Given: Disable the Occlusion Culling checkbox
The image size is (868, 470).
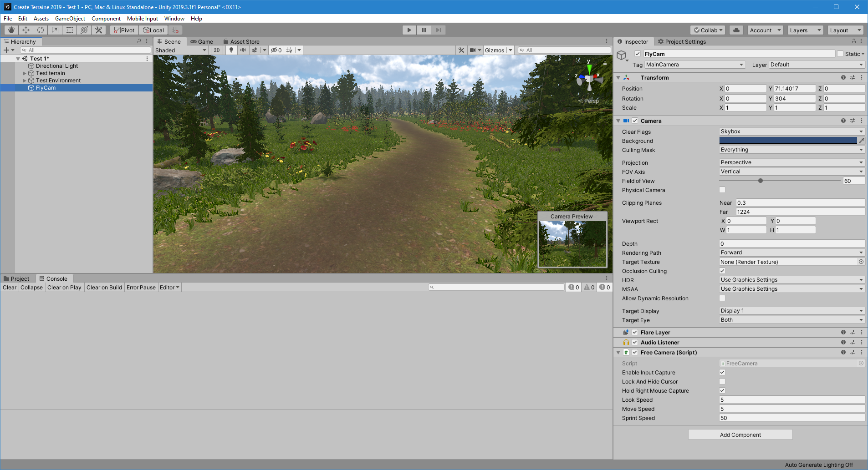Looking at the screenshot, I should pyautogui.click(x=722, y=271).
